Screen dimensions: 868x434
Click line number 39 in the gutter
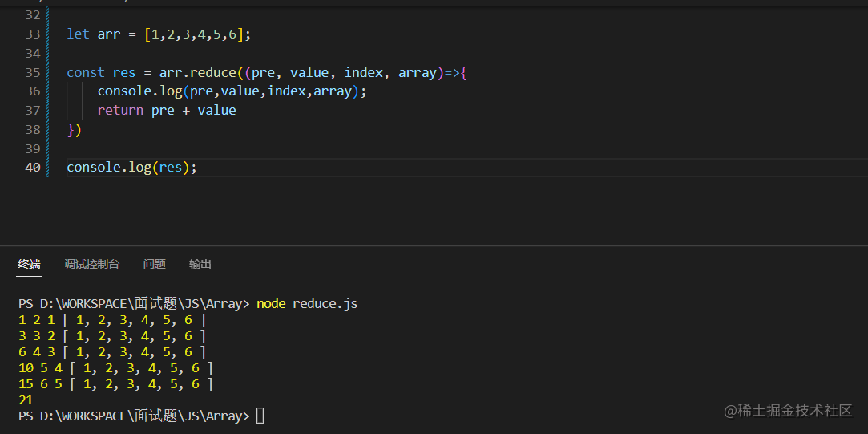point(33,148)
